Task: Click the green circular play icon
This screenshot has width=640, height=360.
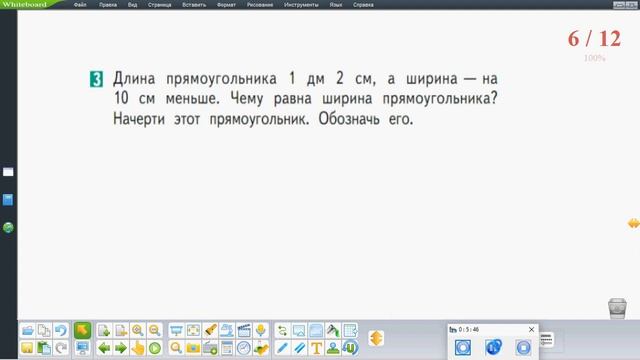Action: click(154, 348)
